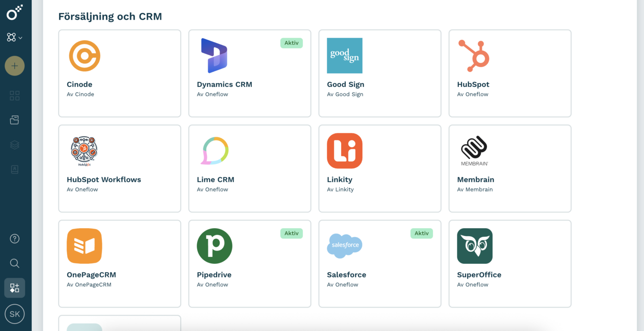Open the Dynamics CRM integration card
Image resolution: width=644 pixels, height=331 pixels.
(x=250, y=73)
